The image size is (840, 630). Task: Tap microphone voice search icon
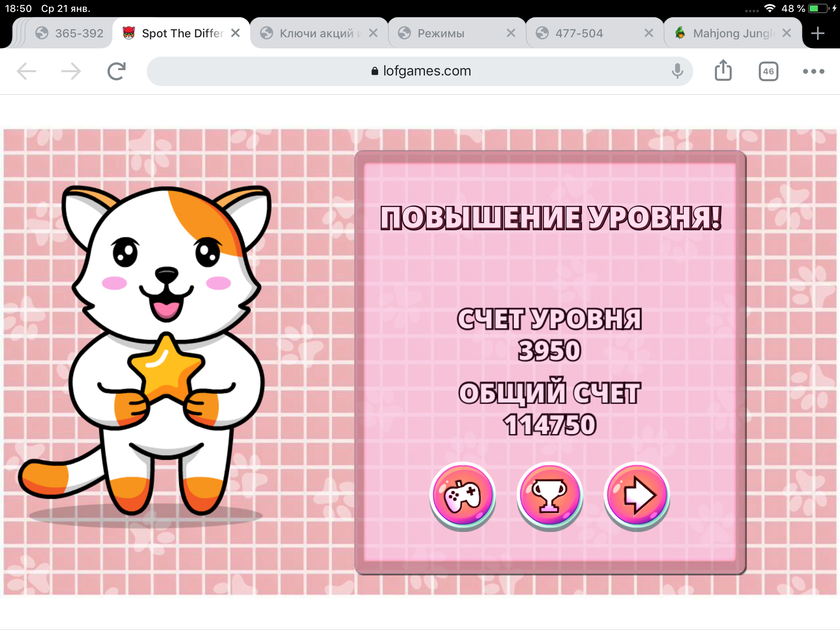pyautogui.click(x=677, y=71)
